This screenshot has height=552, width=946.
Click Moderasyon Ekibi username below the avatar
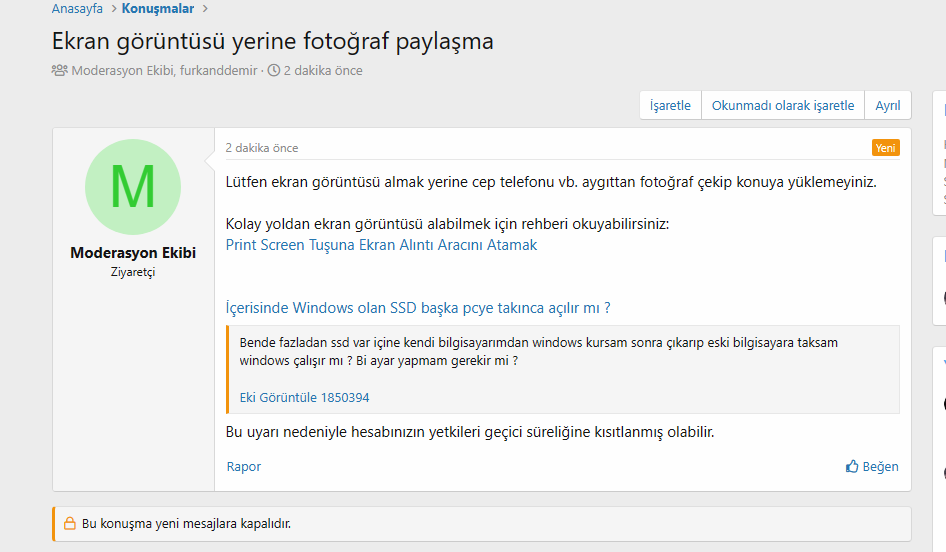pyautogui.click(x=133, y=253)
